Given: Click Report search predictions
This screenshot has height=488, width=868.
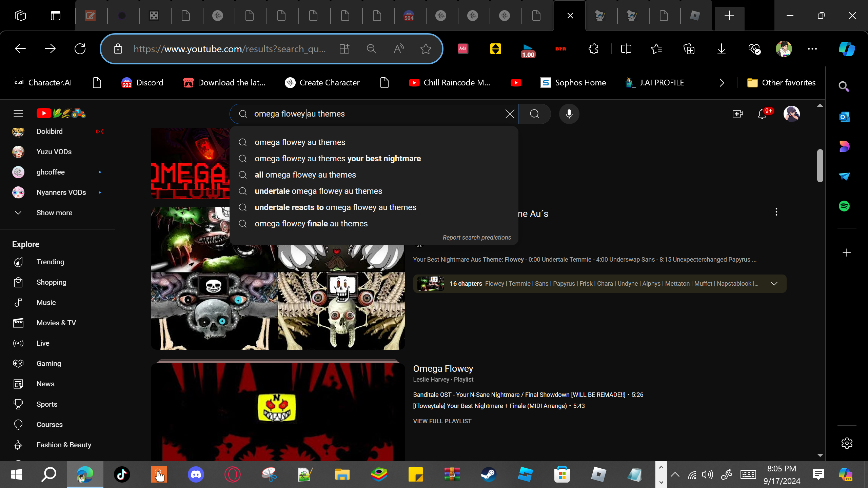Looking at the screenshot, I should click(476, 238).
